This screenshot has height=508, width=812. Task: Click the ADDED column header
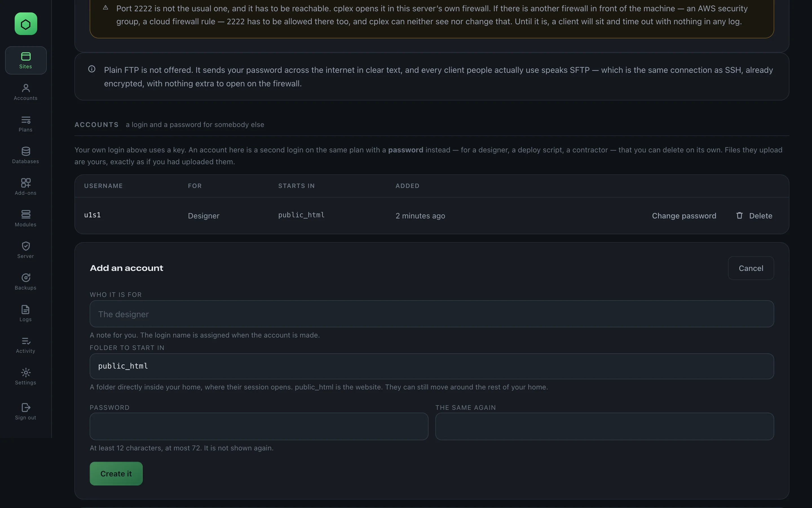click(407, 186)
